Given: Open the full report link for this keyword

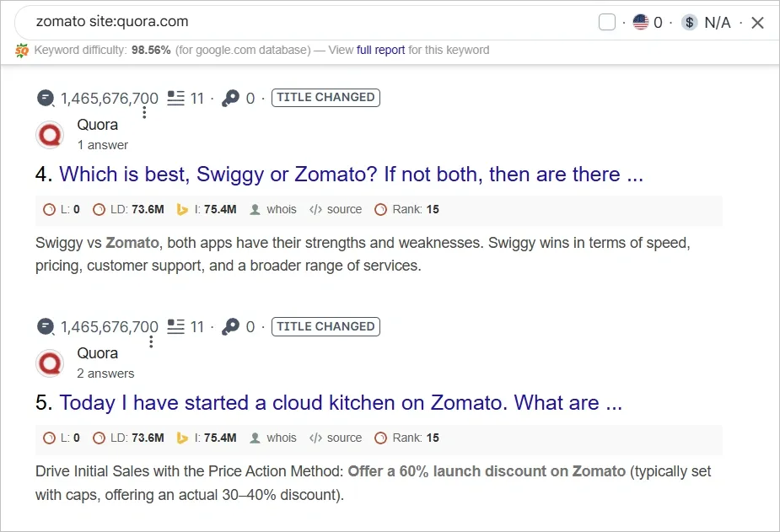Looking at the screenshot, I should 379,50.
